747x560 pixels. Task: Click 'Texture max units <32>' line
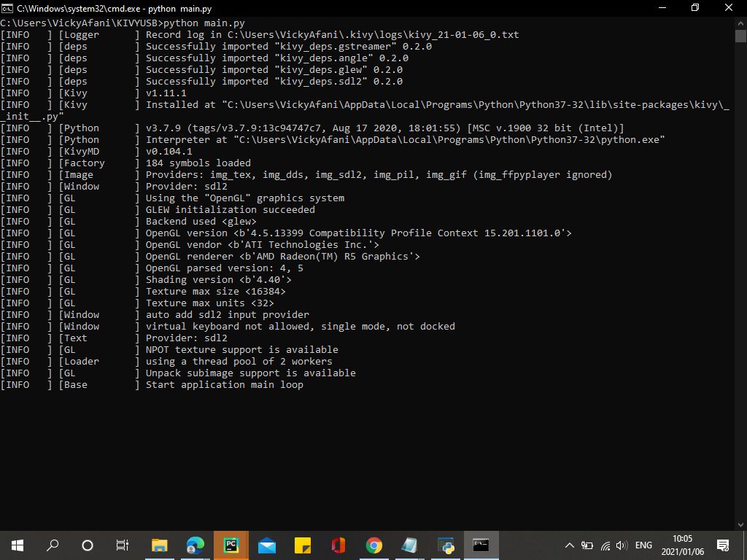tap(137, 303)
